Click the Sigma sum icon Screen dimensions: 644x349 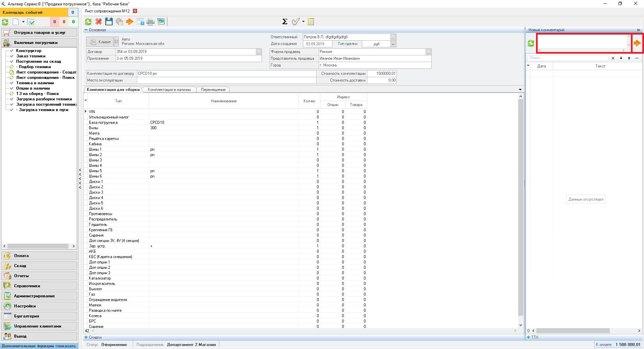pyautogui.click(x=285, y=22)
